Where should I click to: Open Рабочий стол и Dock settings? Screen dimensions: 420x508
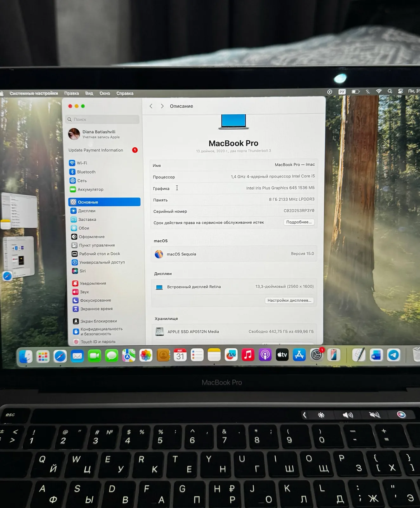[x=96, y=254]
